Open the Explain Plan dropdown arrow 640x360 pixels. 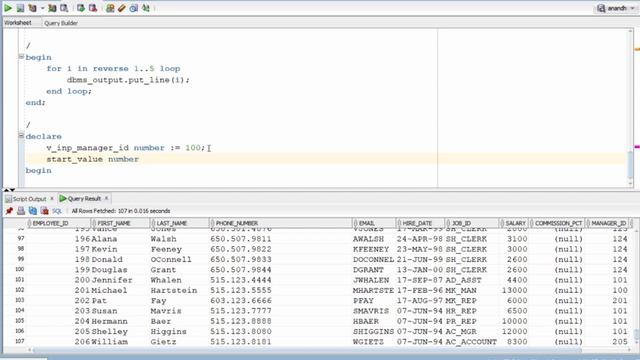coord(42,8)
